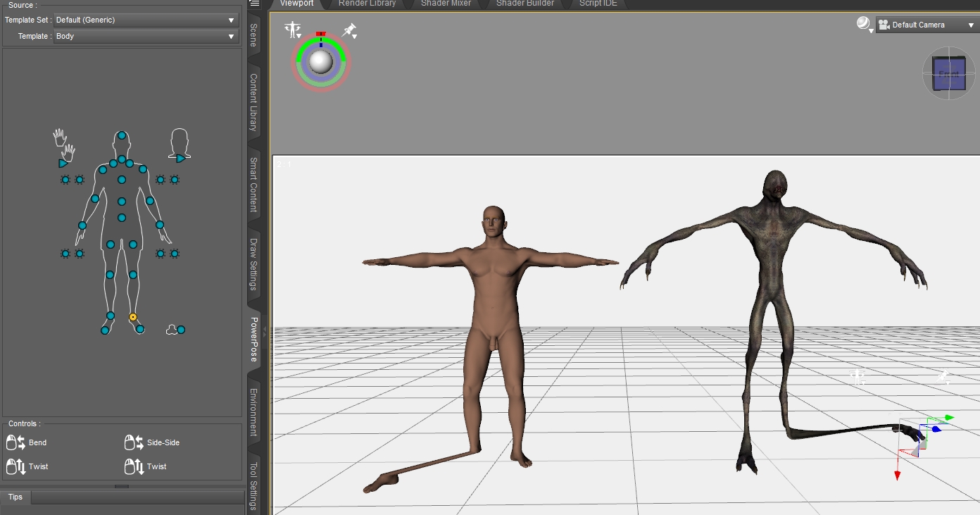Click the figure pose tool icon in viewport

[292, 30]
